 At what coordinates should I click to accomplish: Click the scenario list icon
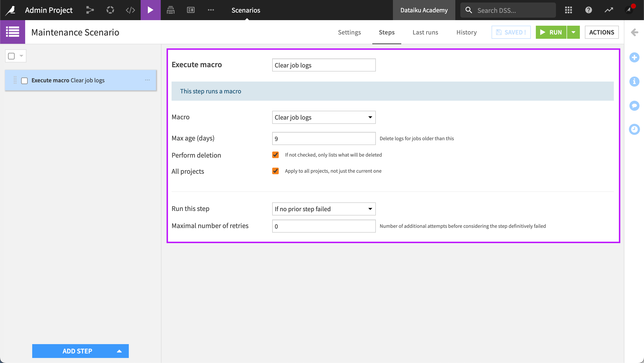click(x=13, y=32)
